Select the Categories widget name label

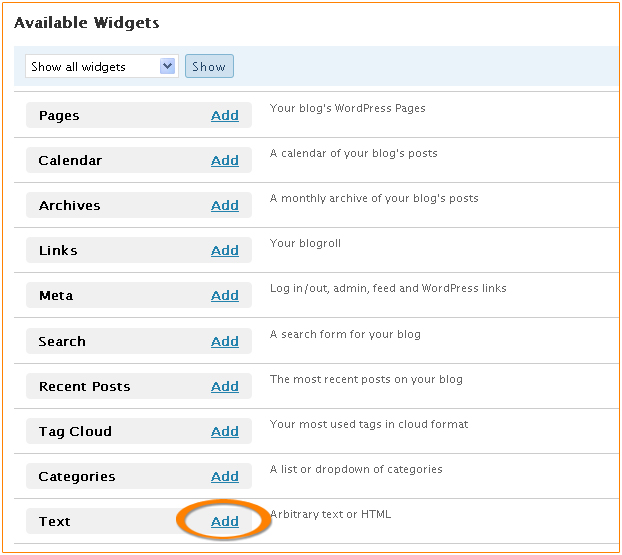[x=75, y=477]
